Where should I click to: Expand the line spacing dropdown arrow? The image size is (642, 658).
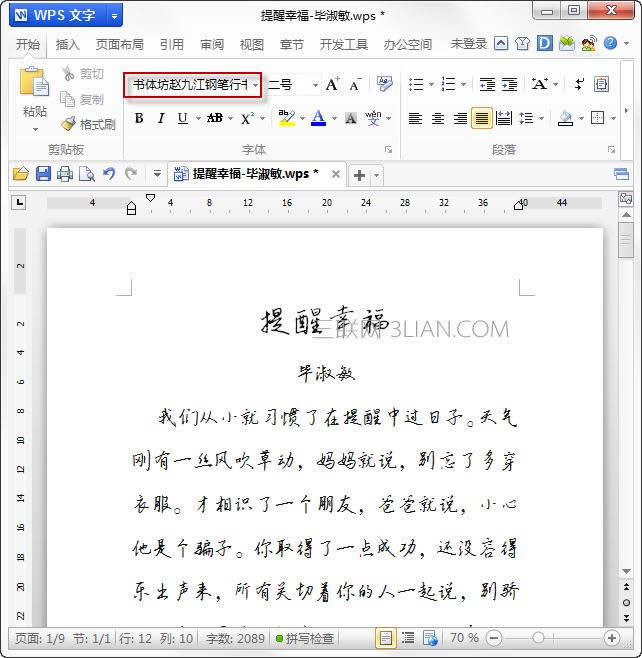(x=541, y=119)
